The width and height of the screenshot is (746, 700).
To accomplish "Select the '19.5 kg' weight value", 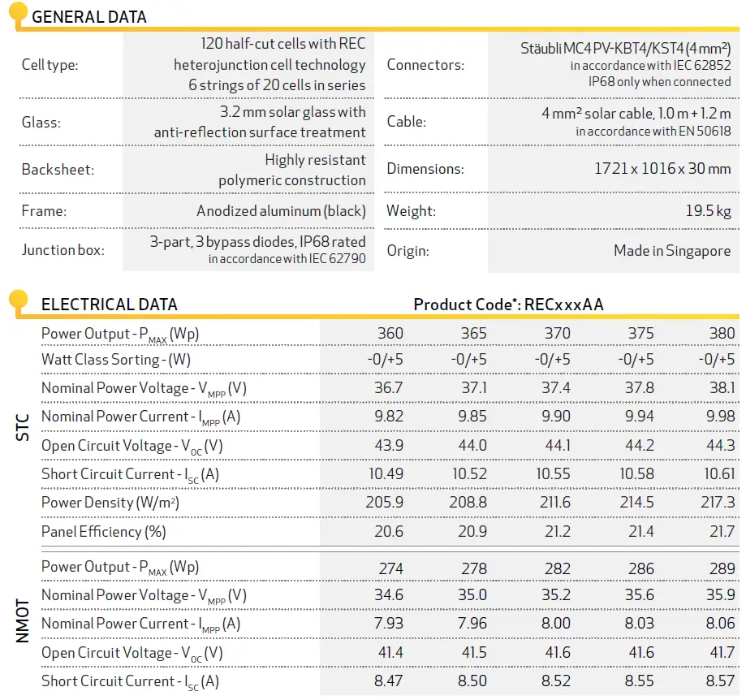I will click(708, 211).
